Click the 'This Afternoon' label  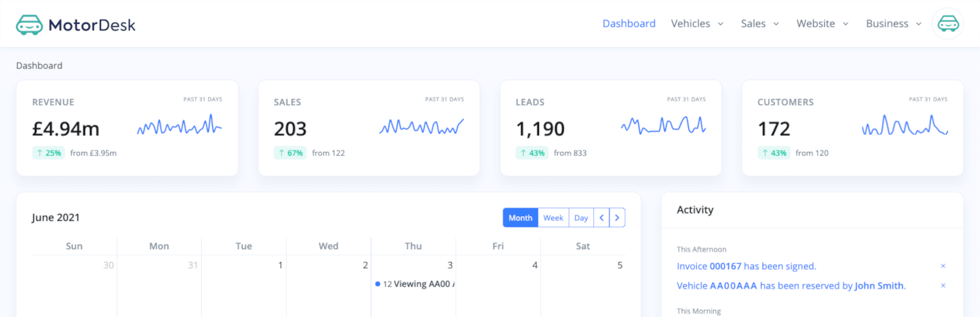(x=701, y=250)
